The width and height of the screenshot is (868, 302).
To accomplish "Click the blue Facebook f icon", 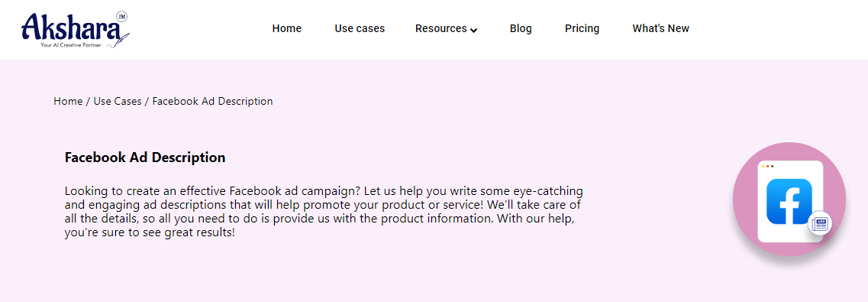I will pyautogui.click(x=789, y=201).
